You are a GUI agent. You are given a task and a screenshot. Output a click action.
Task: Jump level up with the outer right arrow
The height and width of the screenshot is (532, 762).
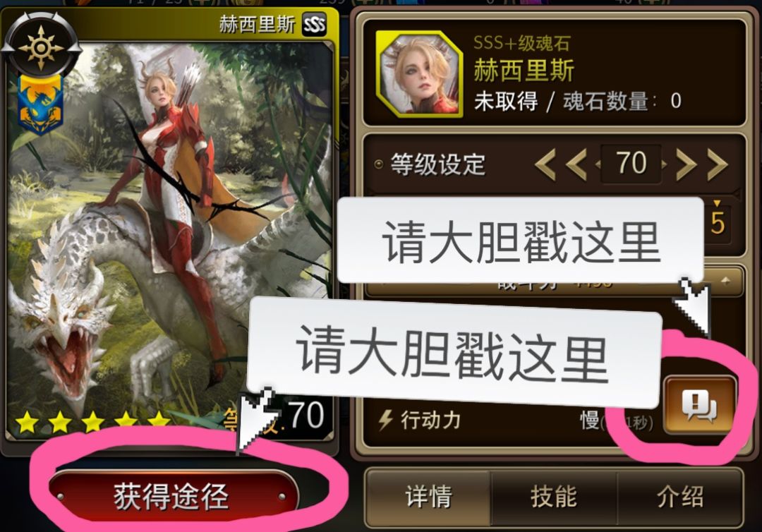tap(716, 164)
